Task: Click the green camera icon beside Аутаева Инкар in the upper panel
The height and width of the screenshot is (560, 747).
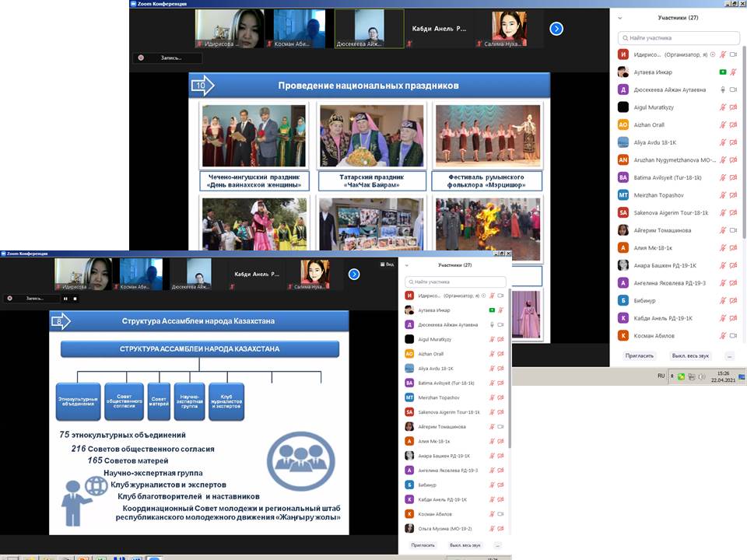Action: (x=723, y=72)
